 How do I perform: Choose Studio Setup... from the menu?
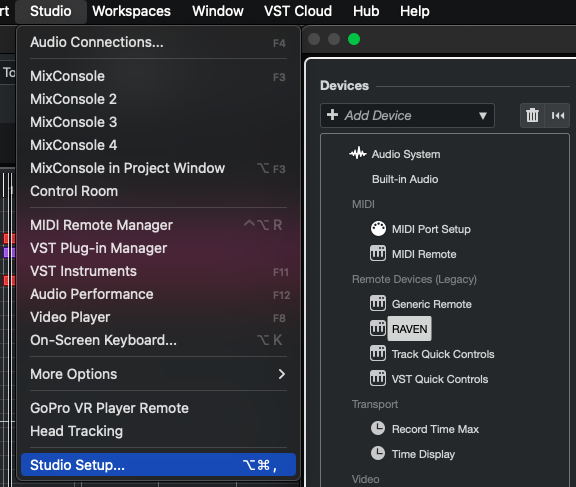tap(158, 465)
